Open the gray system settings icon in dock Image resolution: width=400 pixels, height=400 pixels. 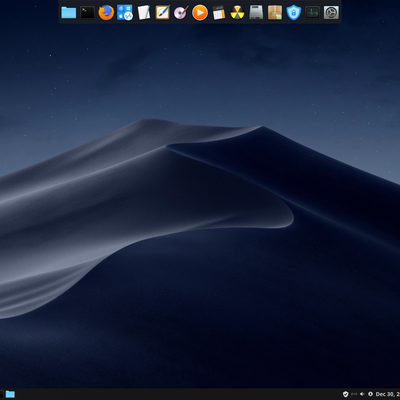(x=331, y=13)
